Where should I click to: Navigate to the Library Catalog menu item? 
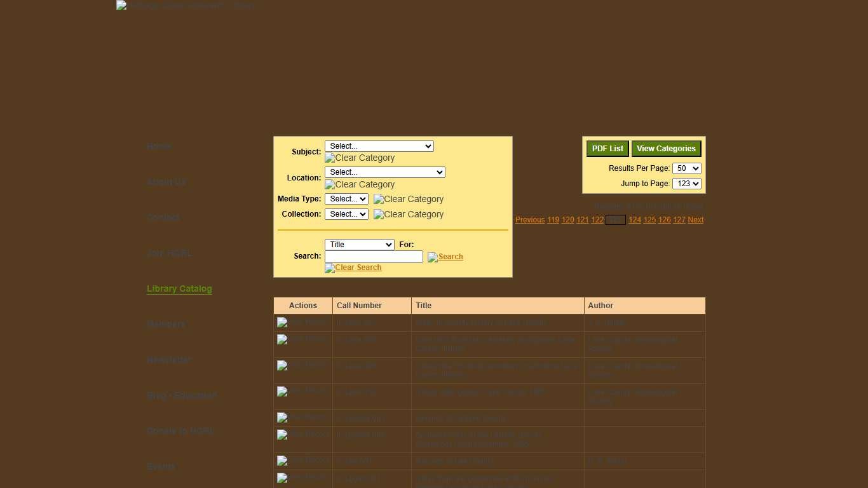179,288
